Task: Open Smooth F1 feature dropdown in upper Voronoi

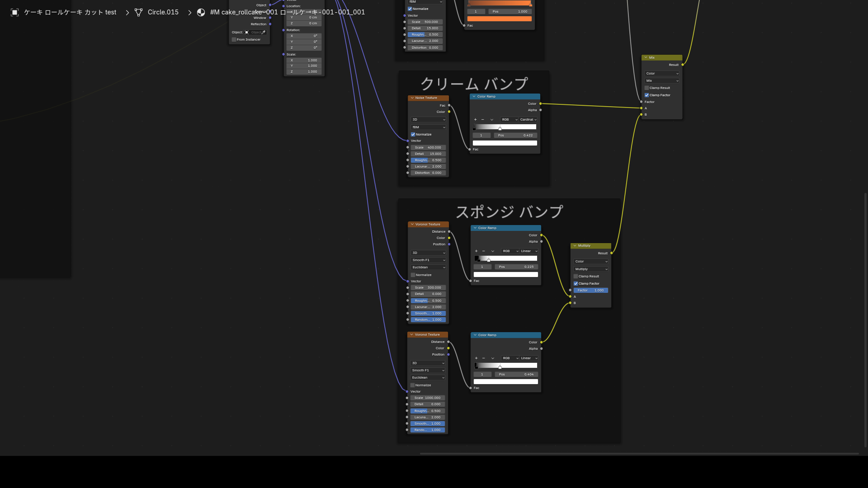Action: (429, 260)
